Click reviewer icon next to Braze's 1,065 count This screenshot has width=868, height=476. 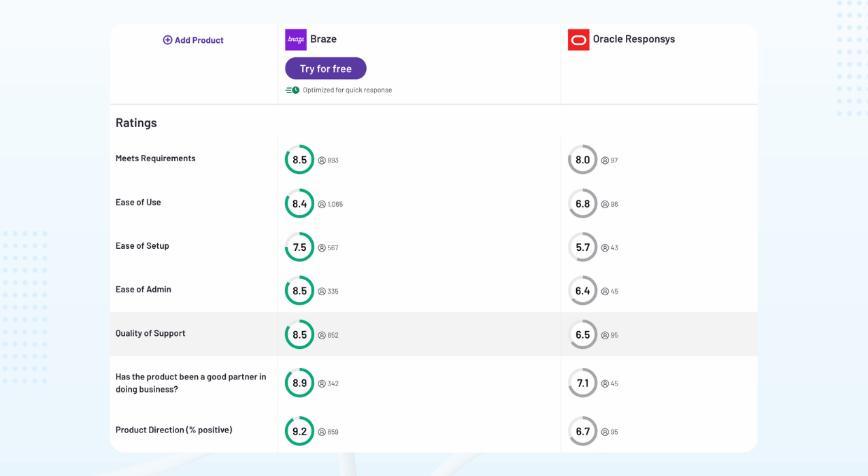coord(322,204)
